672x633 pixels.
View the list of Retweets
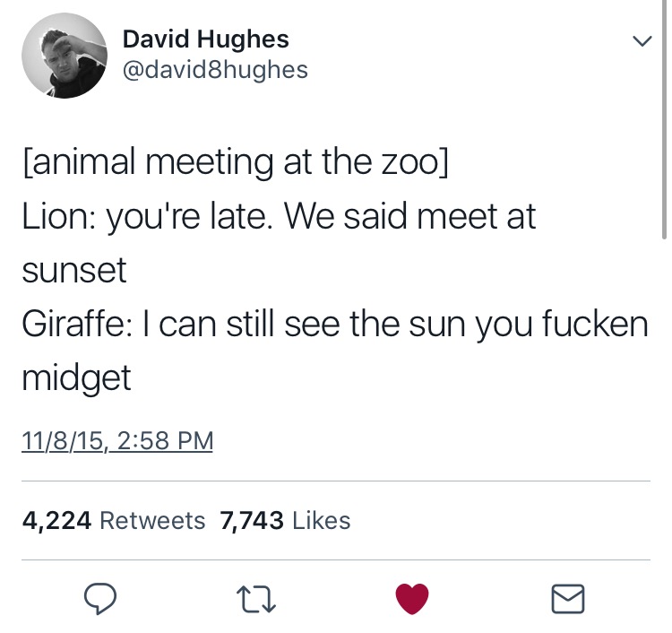click(152, 520)
